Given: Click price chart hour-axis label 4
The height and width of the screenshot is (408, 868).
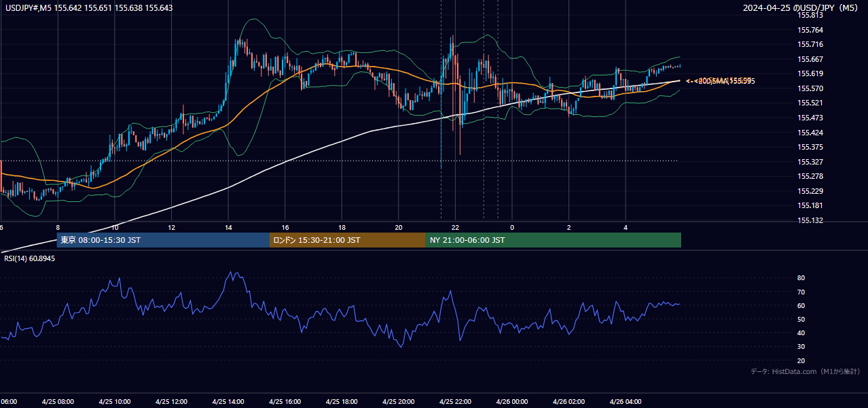Looking at the screenshot, I should click(x=626, y=227).
